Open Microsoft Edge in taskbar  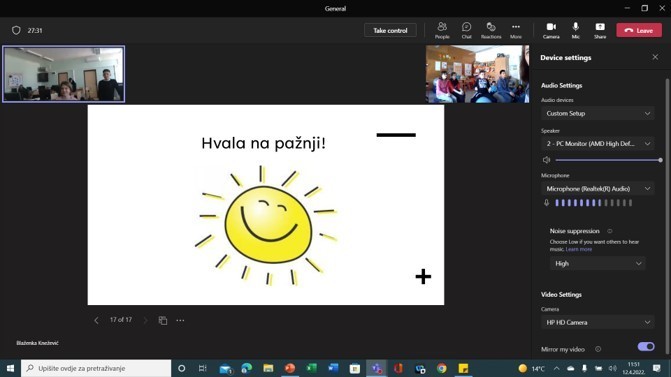pos(246,368)
